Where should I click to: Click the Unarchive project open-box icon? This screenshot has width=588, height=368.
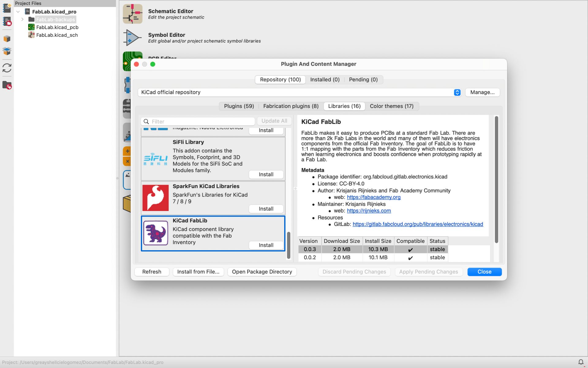coord(7,51)
